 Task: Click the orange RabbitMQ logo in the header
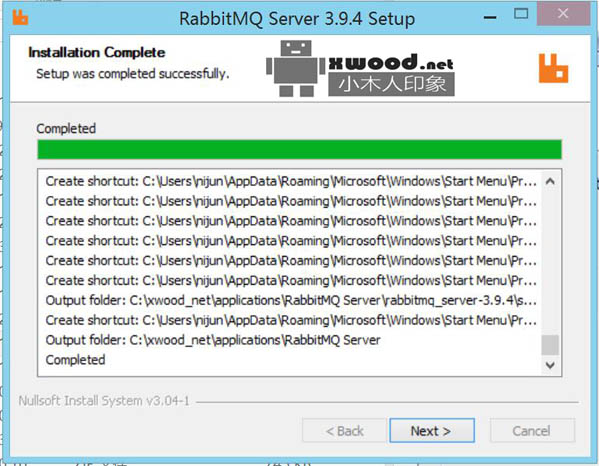[x=553, y=68]
